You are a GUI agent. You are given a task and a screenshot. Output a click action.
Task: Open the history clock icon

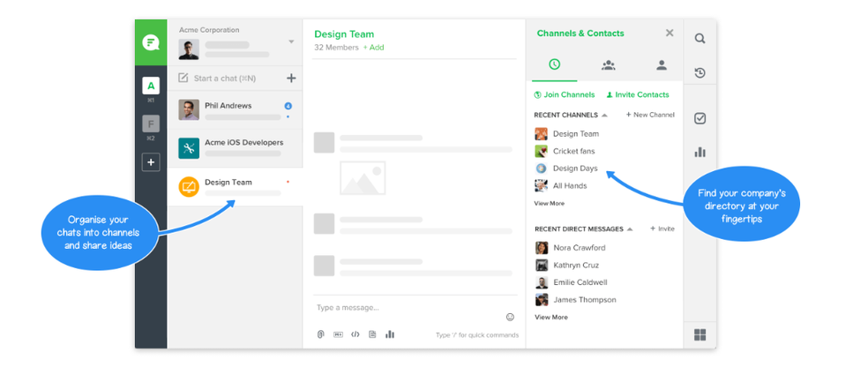click(x=700, y=72)
